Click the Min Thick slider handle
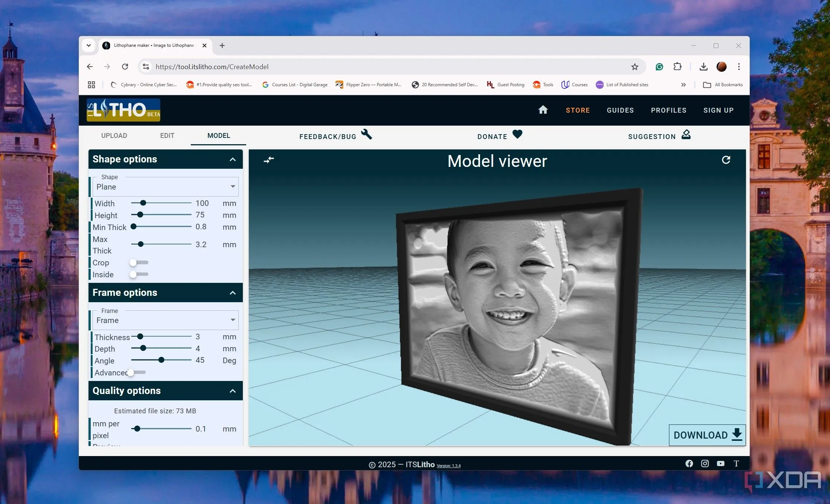The image size is (830, 504). tap(133, 226)
